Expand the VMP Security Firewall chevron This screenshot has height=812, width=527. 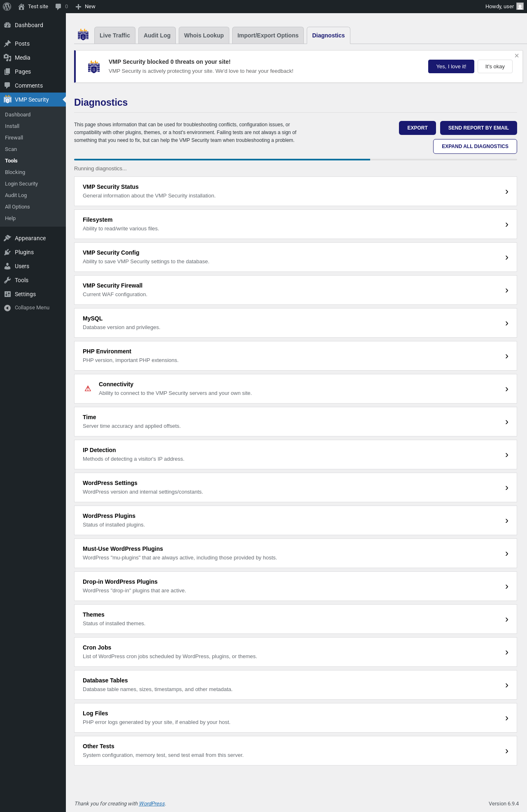[507, 290]
